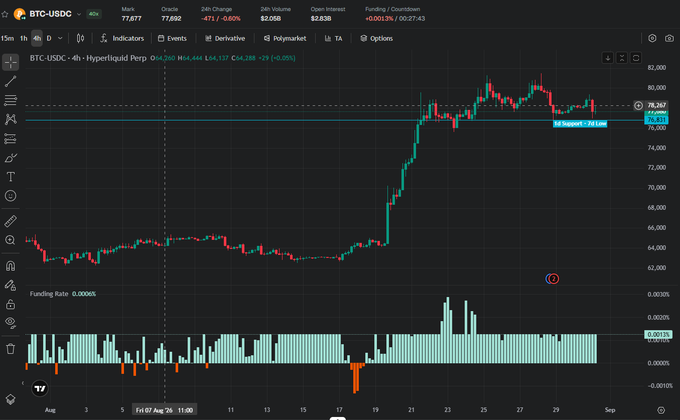Expand the timeframe list chevron
Screen dimensions: 680x420
pyautogui.click(x=60, y=38)
